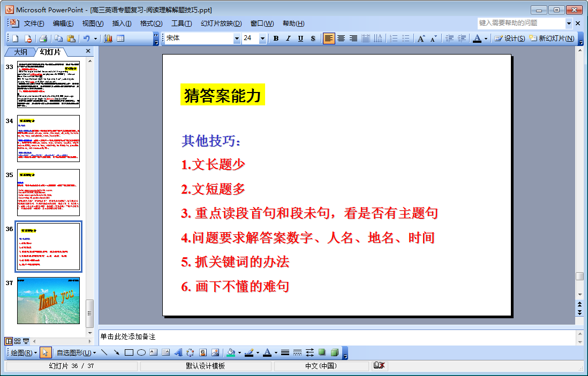
Task: Insert WordArt from the drawing toolbar
Action: 178,352
